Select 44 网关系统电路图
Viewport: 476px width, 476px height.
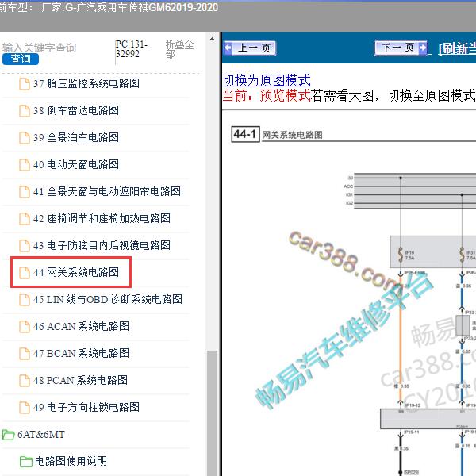click(x=76, y=272)
